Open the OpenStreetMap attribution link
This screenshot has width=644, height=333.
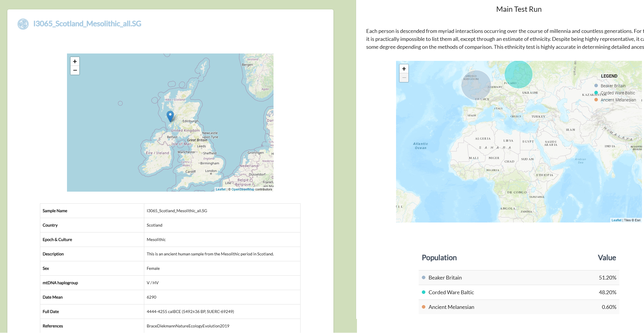click(x=243, y=189)
